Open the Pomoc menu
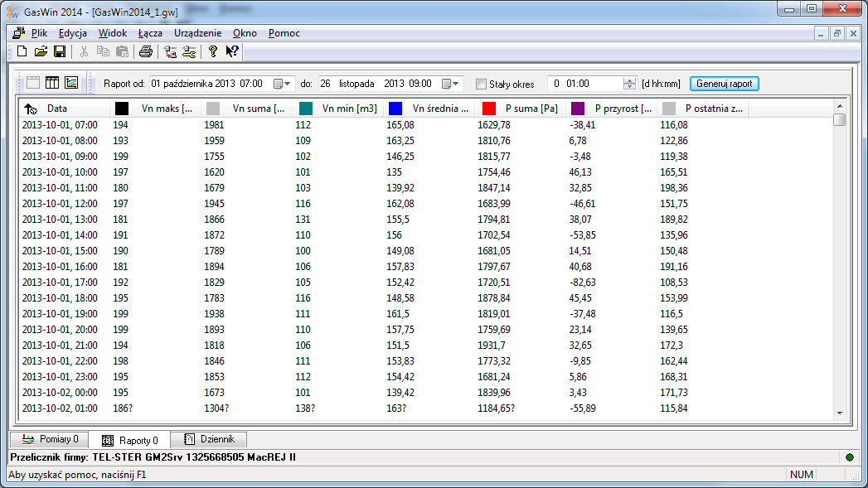Screen dimensions: 868x488 click(x=284, y=33)
